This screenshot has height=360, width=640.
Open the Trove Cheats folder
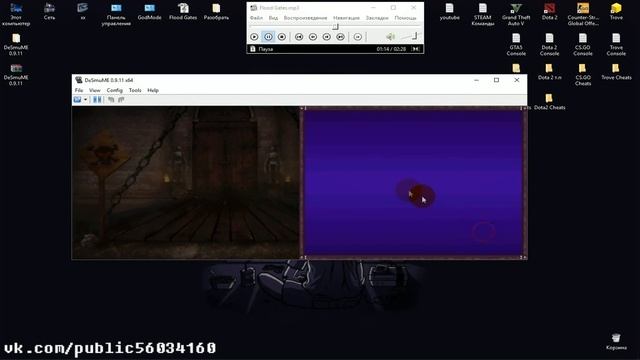click(616, 71)
